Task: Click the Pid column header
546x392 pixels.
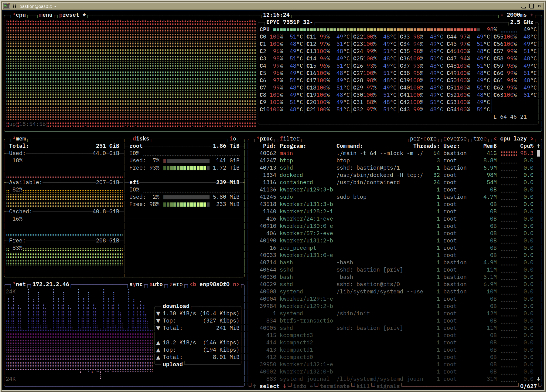Action: click(269, 146)
